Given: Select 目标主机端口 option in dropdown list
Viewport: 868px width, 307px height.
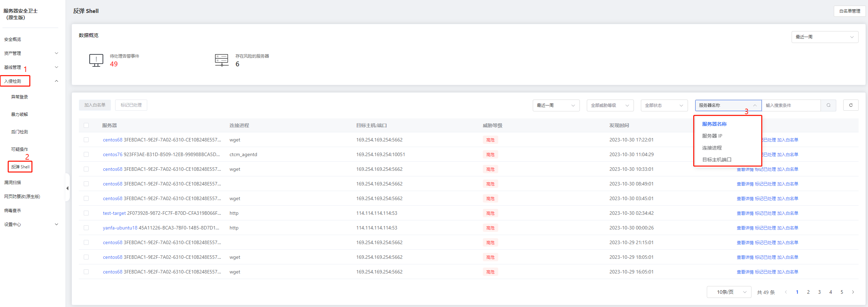Looking at the screenshot, I should 717,160.
